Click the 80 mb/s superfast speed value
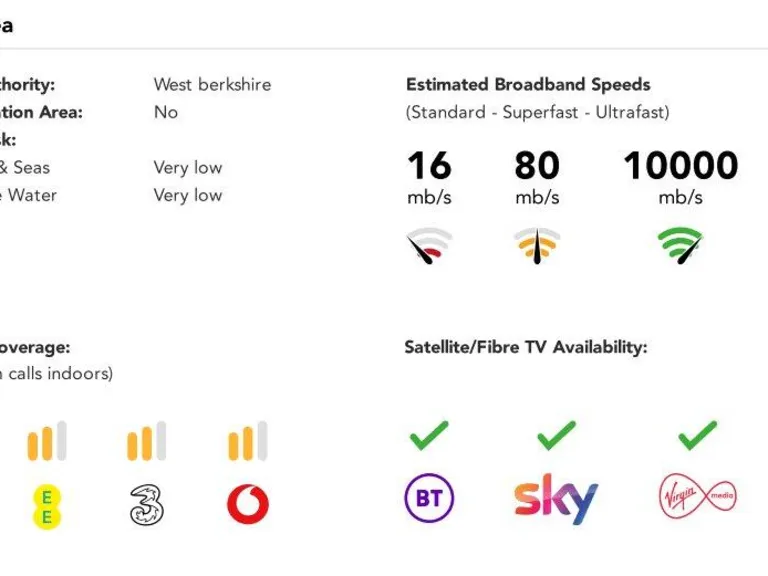 click(x=537, y=166)
